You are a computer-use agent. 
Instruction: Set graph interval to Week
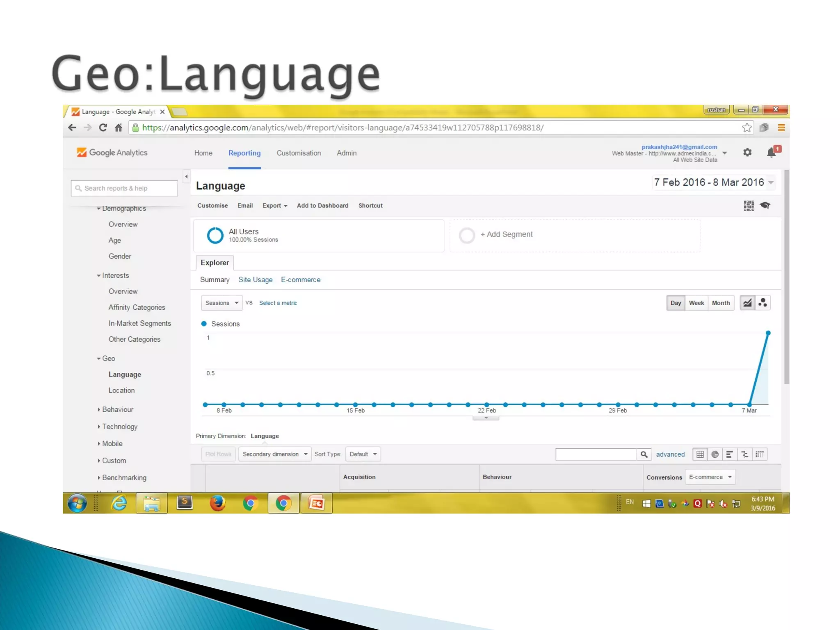pos(696,303)
